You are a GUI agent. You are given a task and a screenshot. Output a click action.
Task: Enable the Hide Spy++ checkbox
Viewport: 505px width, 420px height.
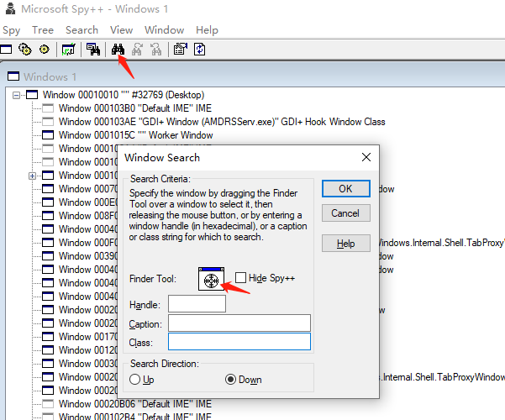click(240, 278)
